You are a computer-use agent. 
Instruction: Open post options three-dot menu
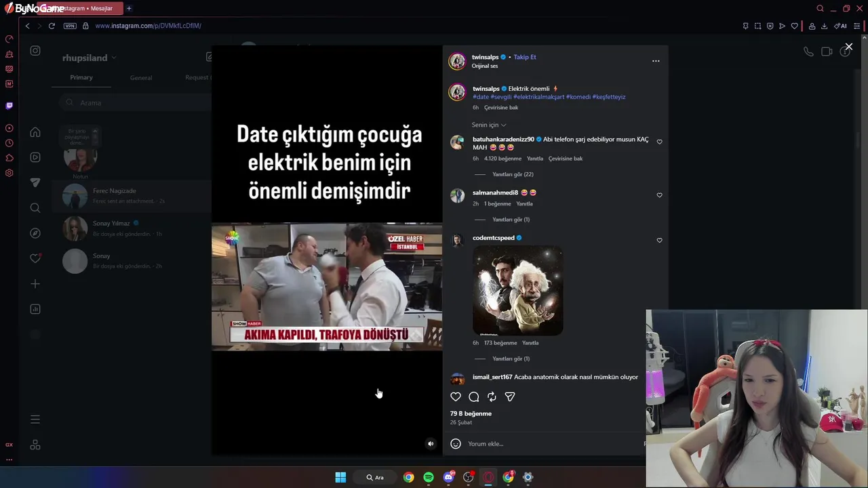[656, 61]
